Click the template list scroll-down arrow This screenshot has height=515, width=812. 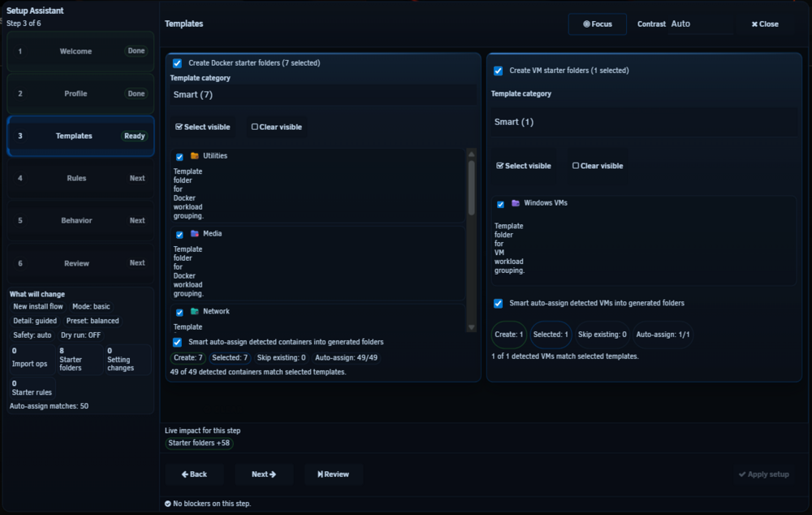471,327
